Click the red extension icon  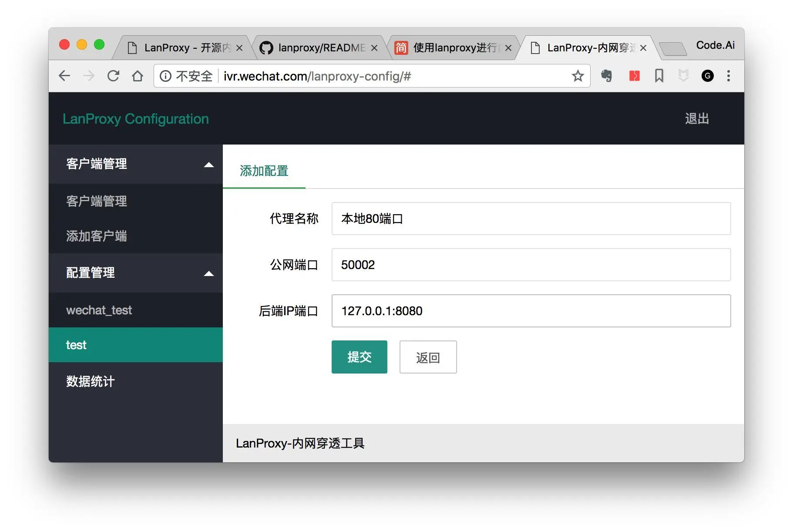coord(634,76)
